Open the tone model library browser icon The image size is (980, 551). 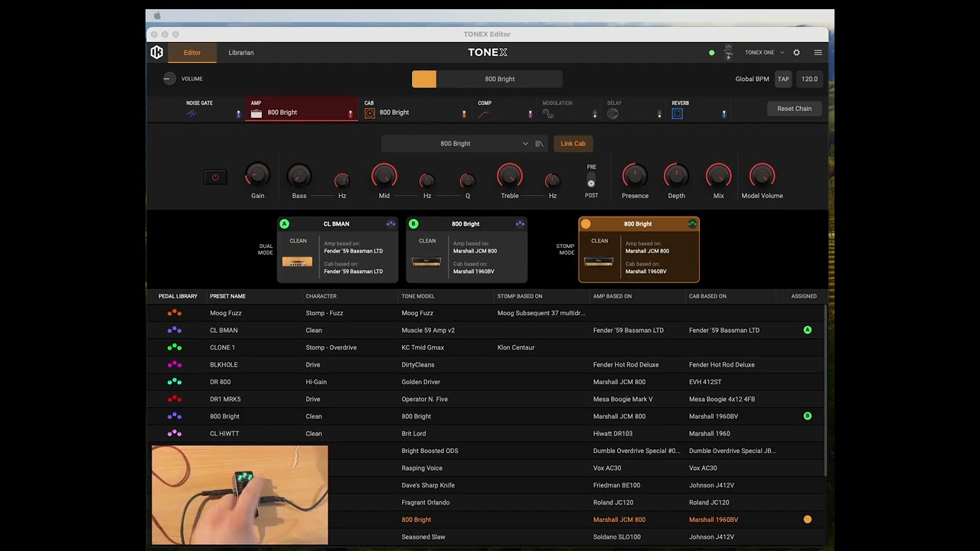pyautogui.click(x=539, y=144)
